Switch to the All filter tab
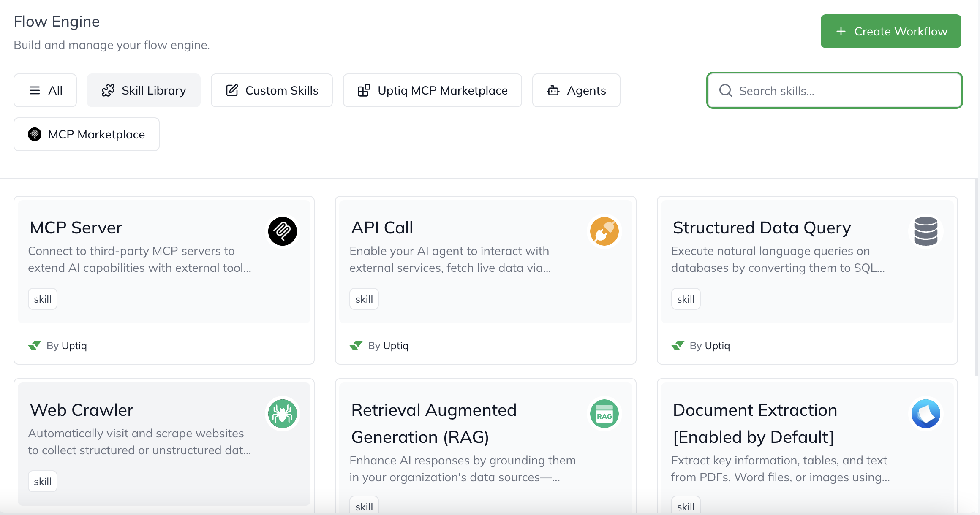Screen dimensions: 980x515 (x=45, y=90)
